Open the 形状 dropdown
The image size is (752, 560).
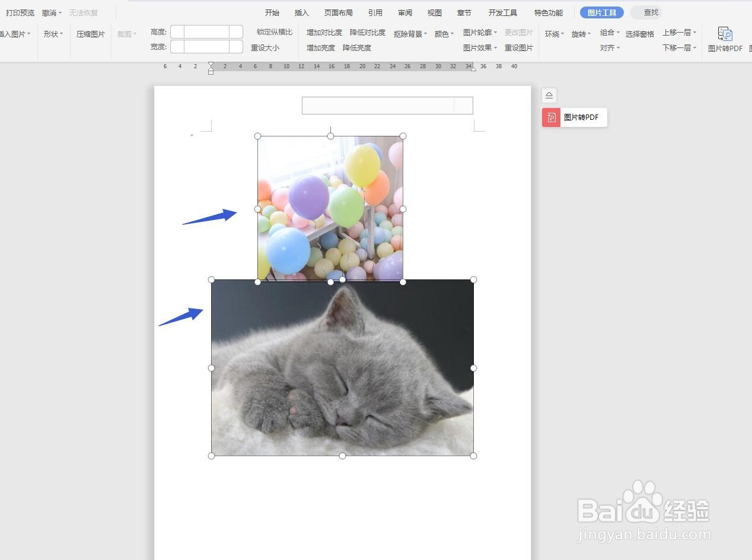point(53,34)
